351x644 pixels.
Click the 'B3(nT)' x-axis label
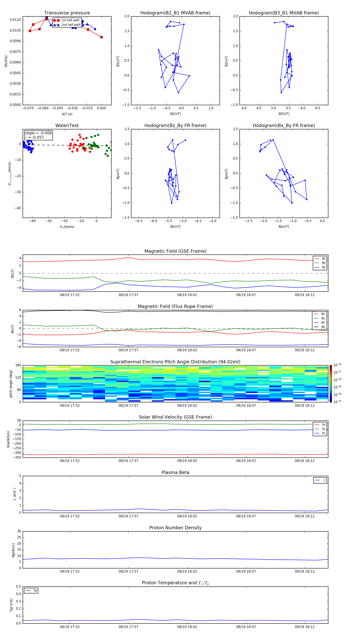click(284, 114)
